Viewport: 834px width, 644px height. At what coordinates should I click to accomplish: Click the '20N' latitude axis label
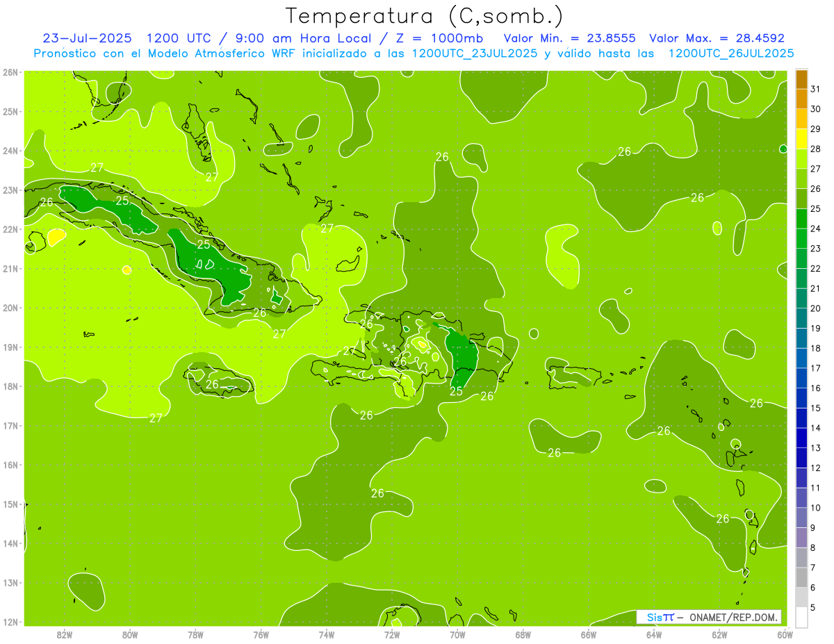click(10, 308)
